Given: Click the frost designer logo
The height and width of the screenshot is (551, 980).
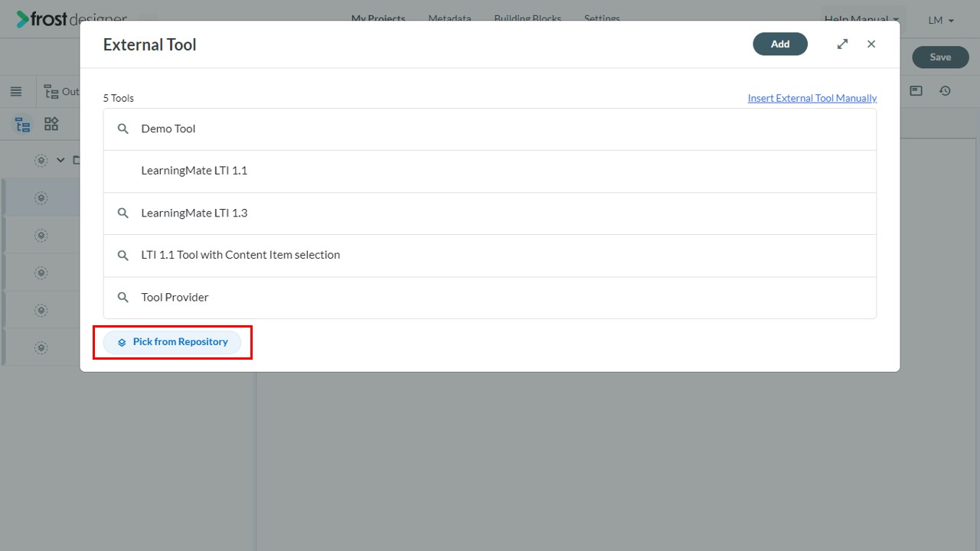Looking at the screenshot, I should [x=72, y=19].
